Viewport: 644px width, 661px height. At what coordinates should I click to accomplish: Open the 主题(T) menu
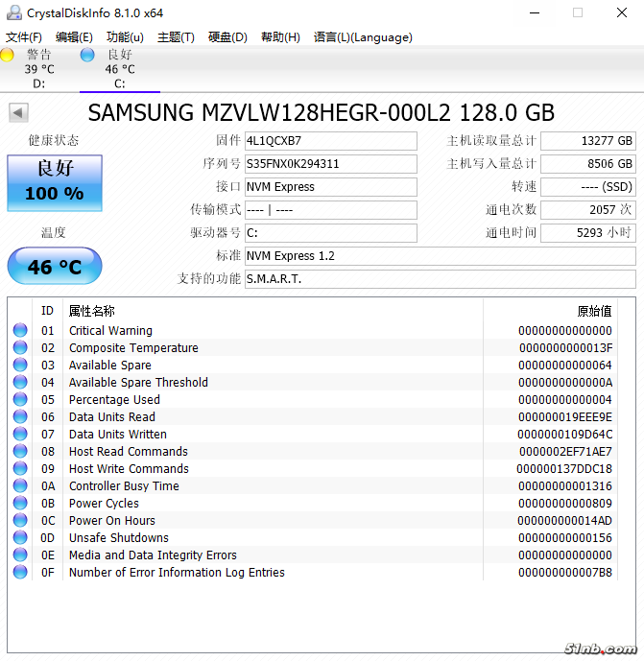176,37
